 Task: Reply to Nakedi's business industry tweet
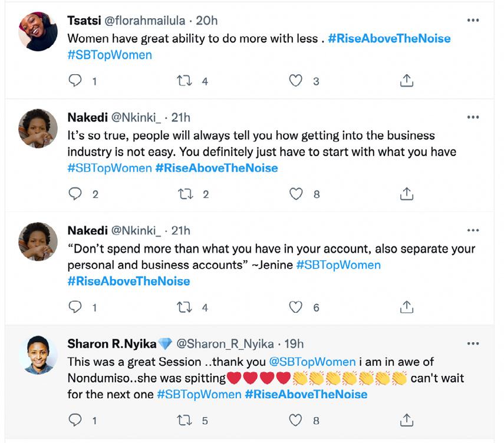click(75, 194)
